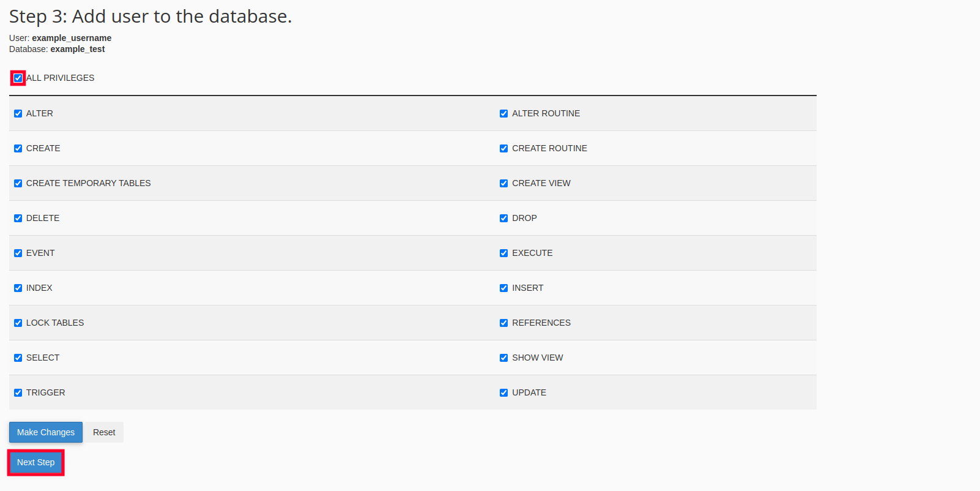This screenshot has width=980, height=491.
Task: Uncheck the SHOW VIEW privilege
Action: coord(503,358)
